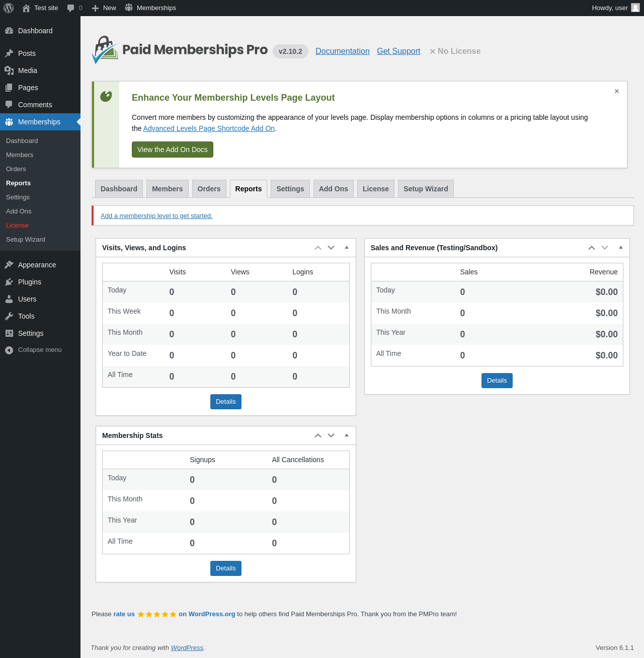This screenshot has height=658, width=644.
Task: Click Howdy, user account menu
Action: point(616,8)
